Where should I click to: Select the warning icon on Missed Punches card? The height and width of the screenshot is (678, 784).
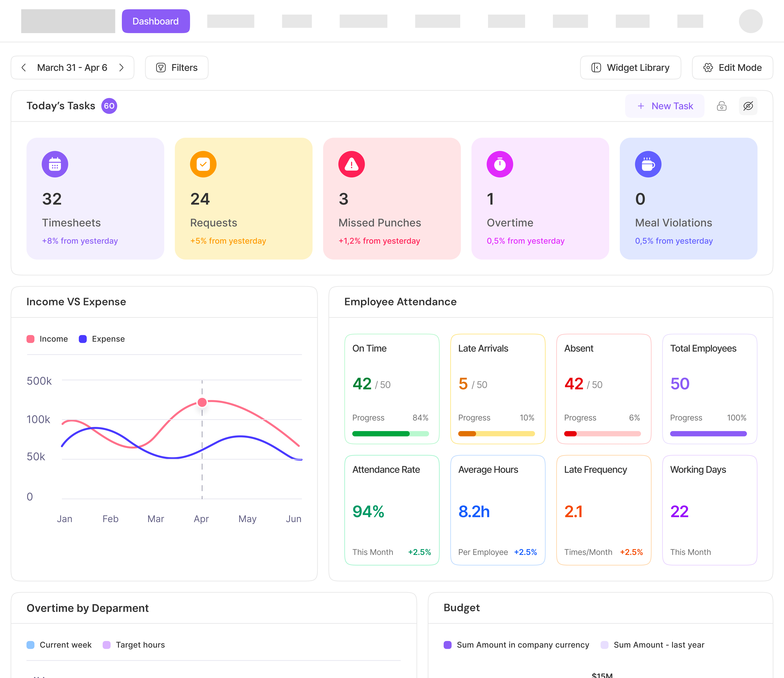(351, 164)
